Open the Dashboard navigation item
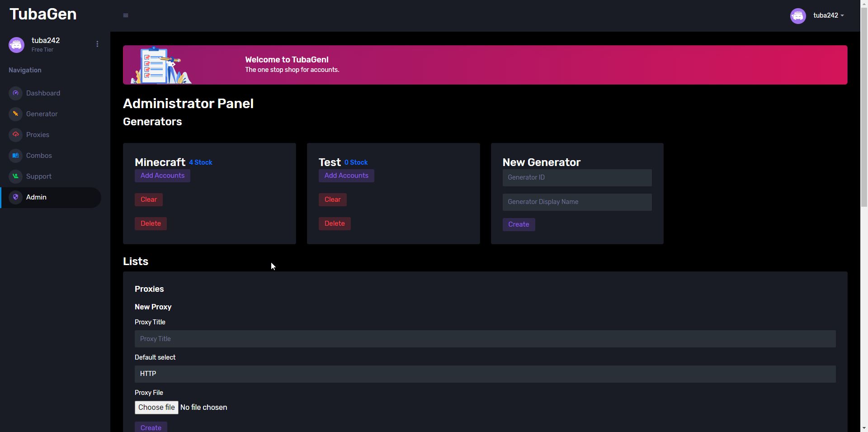Screen dimensions: 868x432 51,93
